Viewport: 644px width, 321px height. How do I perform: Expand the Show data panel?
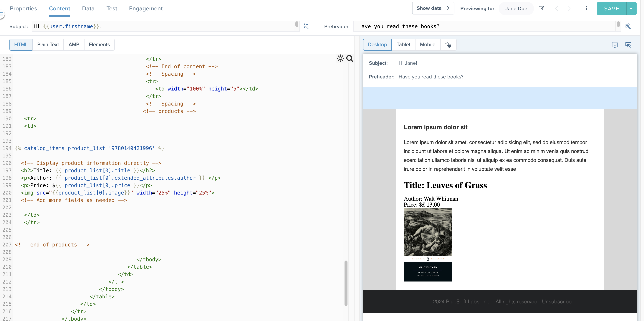[x=433, y=8]
